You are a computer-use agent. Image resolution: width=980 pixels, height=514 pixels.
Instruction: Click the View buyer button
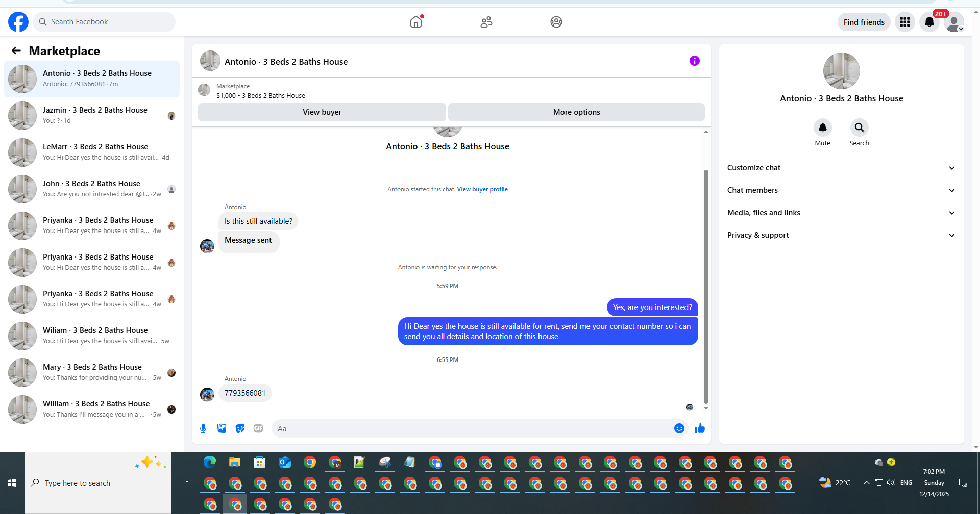tap(322, 112)
